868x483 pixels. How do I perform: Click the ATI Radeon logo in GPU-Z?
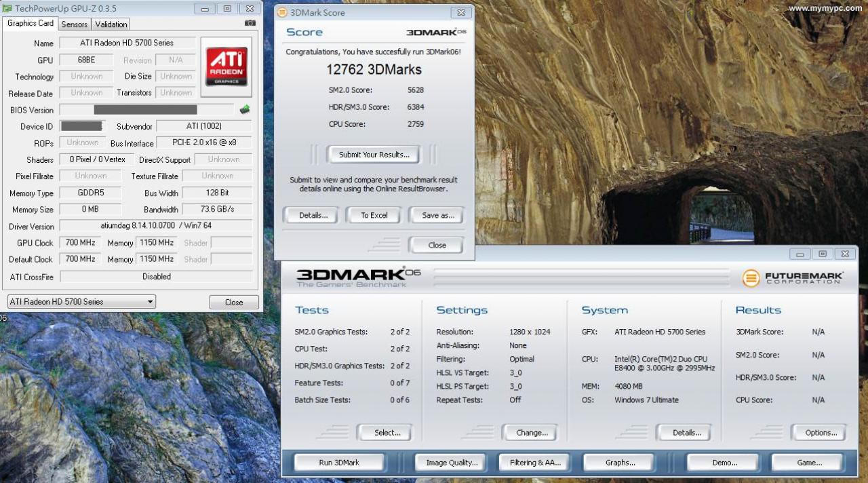tap(226, 66)
